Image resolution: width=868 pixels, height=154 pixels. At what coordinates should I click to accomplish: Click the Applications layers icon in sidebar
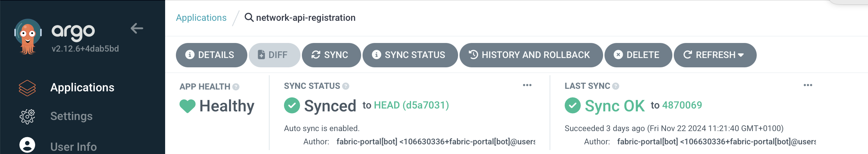click(27, 88)
